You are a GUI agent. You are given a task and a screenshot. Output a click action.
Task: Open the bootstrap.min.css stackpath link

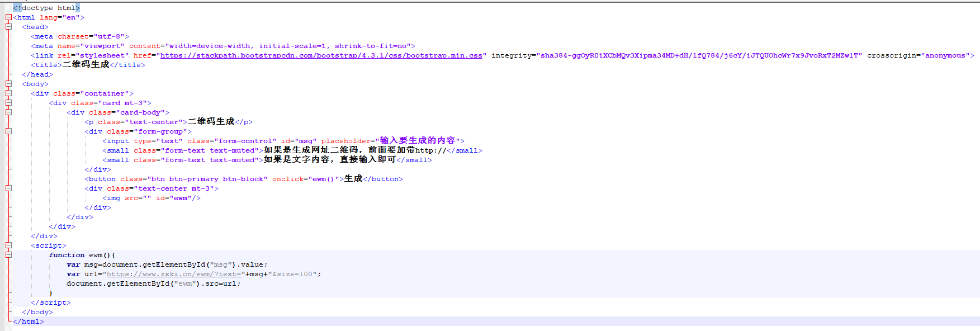tap(321, 55)
